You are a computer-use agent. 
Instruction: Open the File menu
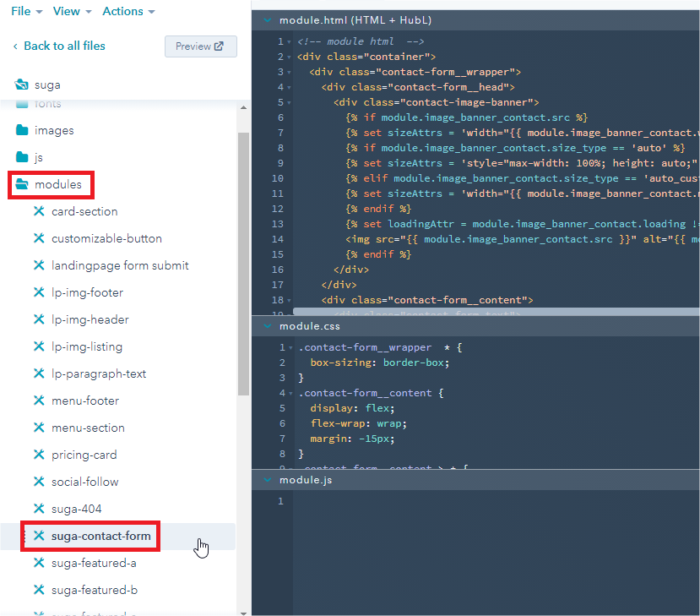25,11
